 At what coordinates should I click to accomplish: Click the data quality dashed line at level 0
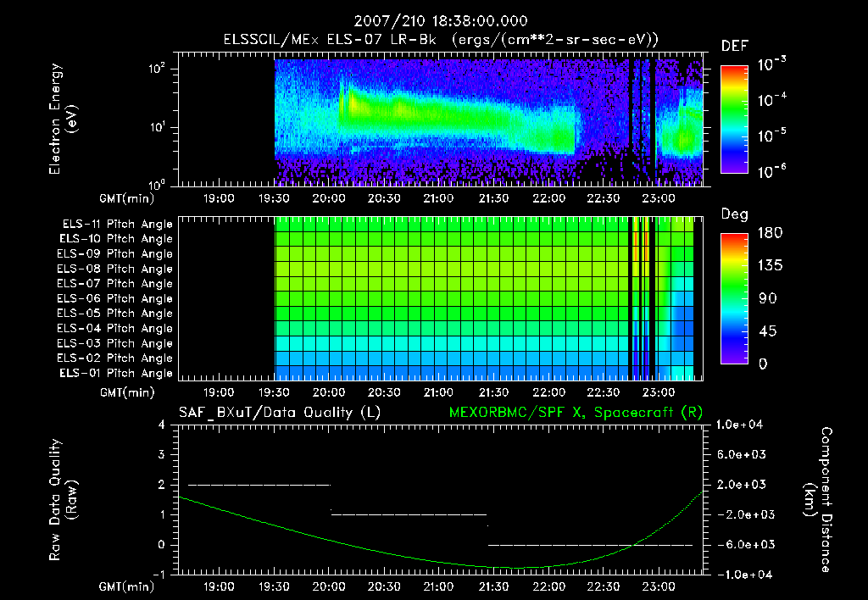[x=590, y=545]
